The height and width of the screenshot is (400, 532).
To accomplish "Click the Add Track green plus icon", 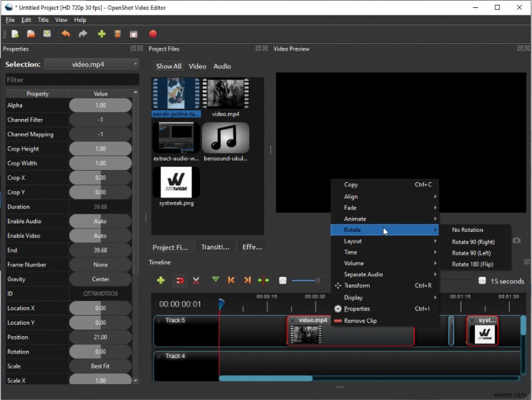I will click(x=160, y=280).
